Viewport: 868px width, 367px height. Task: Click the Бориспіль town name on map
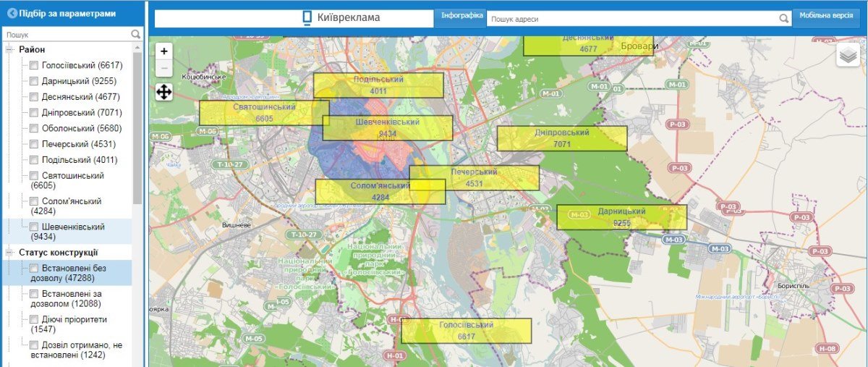(793, 286)
